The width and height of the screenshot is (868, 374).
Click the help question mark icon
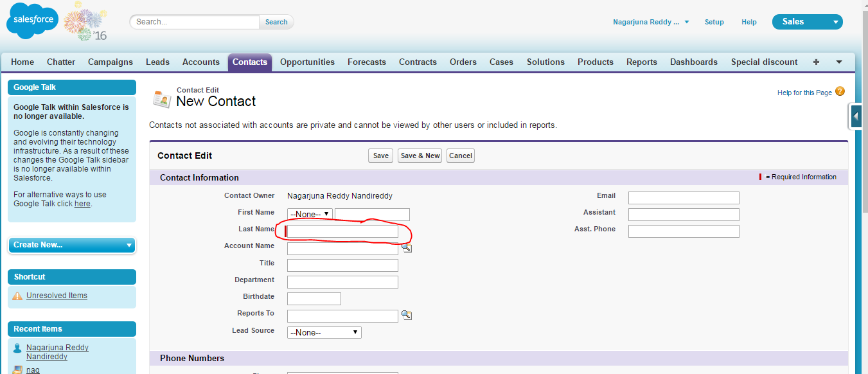coord(840,92)
